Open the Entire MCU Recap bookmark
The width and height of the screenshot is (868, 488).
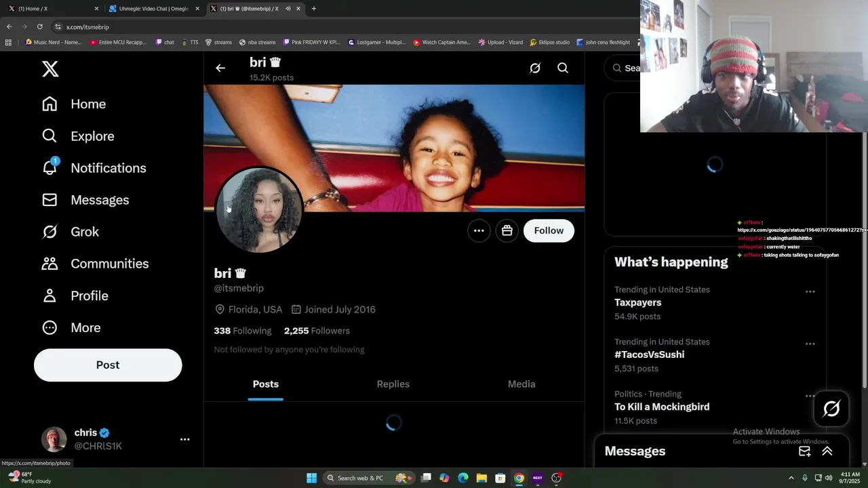tap(118, 42)
